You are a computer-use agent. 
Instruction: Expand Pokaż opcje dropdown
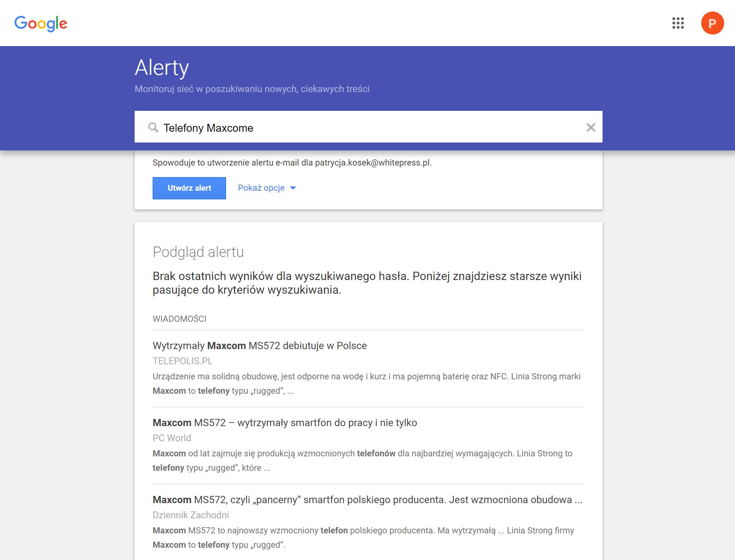point(267,188)
